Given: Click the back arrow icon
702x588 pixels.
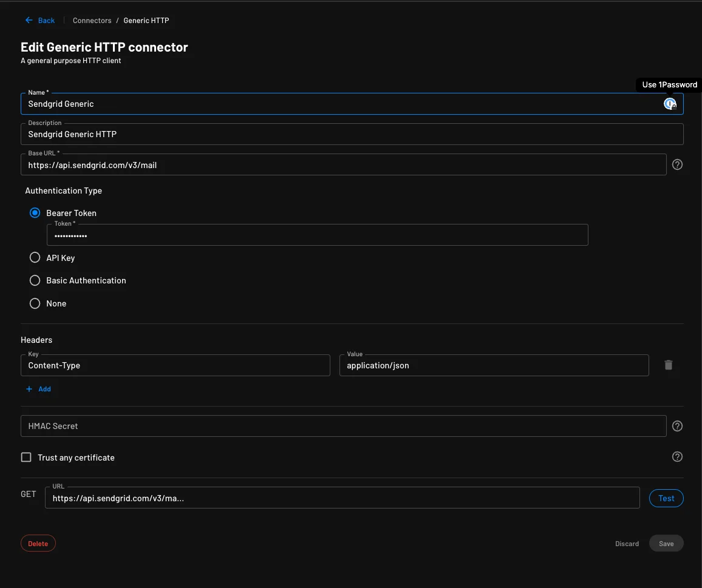Looking at the screenshot, I should (x=29, y=21).
